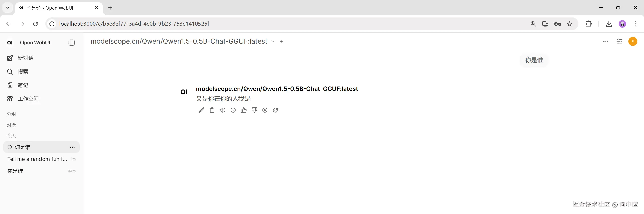Copy the response with the clipboard icon
The width and height of the screenshot is (644, 214).
pos(212,110)
